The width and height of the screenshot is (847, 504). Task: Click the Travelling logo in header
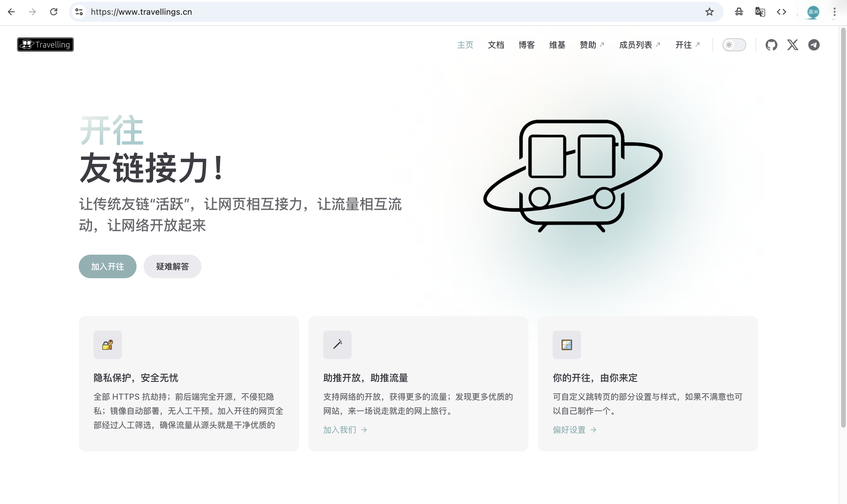click(45, 45)
